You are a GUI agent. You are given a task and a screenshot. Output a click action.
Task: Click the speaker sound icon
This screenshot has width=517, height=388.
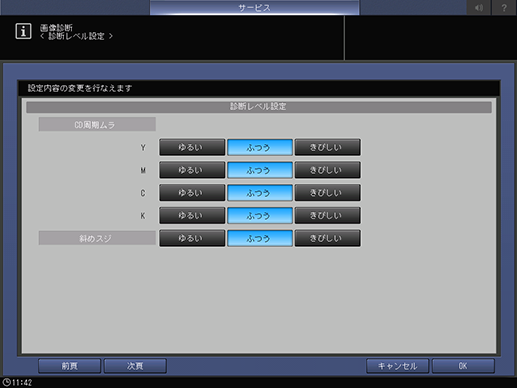click(479, 7)
